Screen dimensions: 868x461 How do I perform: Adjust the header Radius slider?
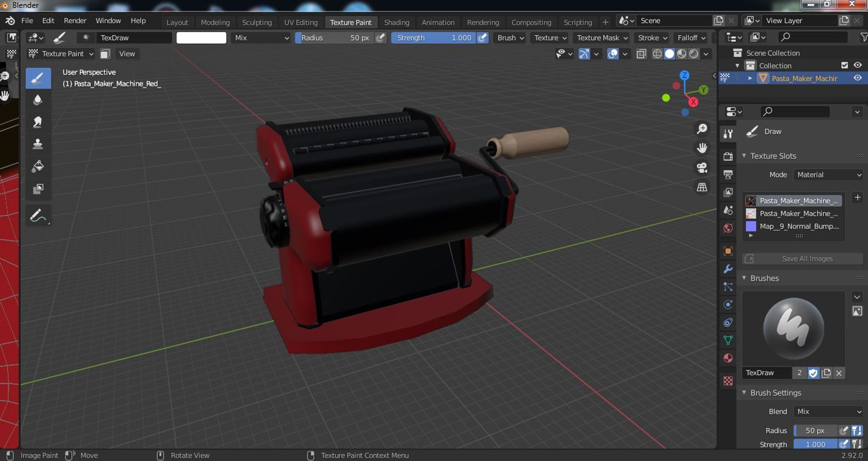335,38
